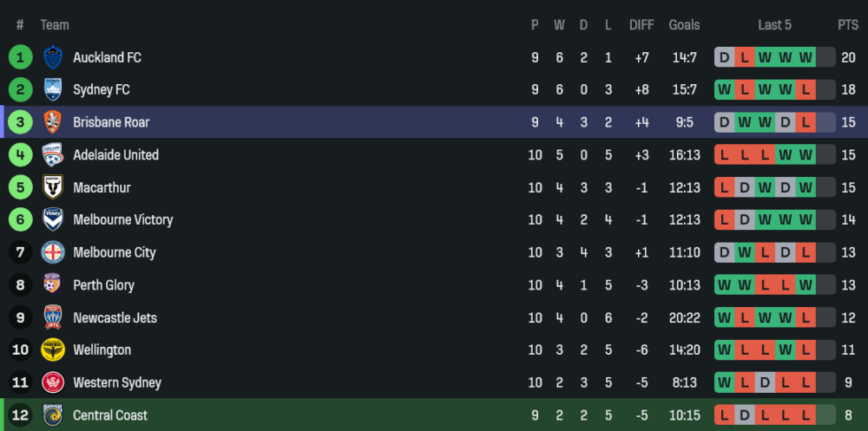Screen dimensions: 868x431
Task: Click the Sydney FC team logo
Action: 53,90
